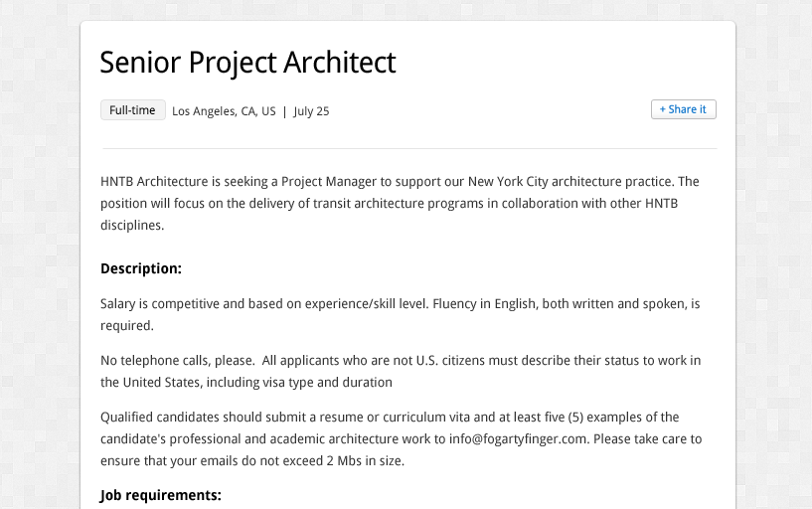
Task: Click the '(5)' examples count text
Action: (575, 418)
